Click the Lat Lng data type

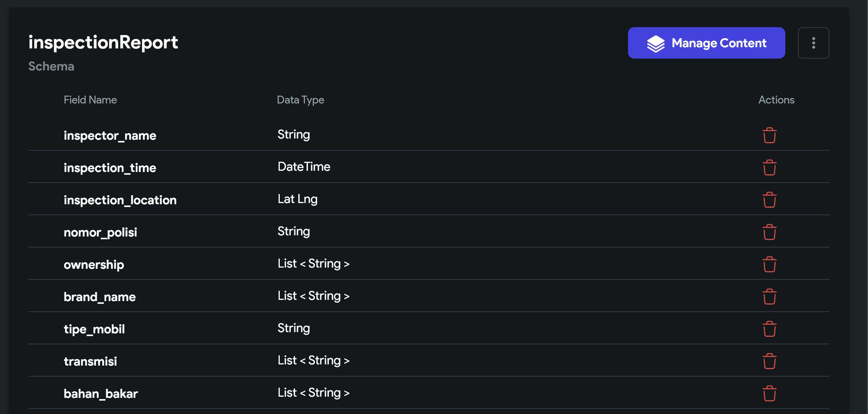[297, 199]
